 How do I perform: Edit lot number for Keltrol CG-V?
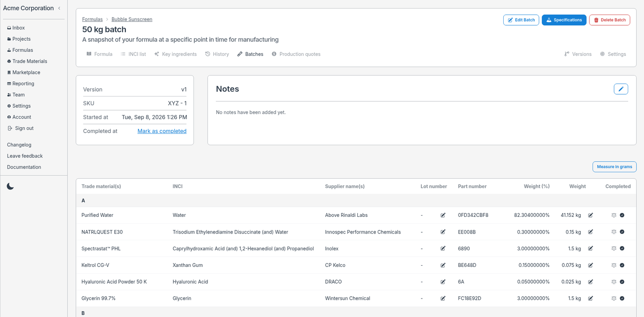443,265
